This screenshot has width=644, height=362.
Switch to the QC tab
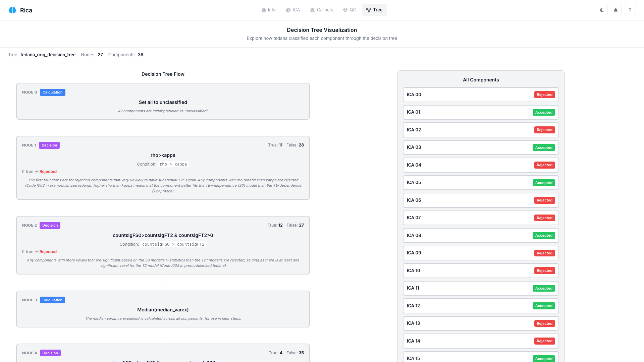pyautogui.click(x=350, y=10)
